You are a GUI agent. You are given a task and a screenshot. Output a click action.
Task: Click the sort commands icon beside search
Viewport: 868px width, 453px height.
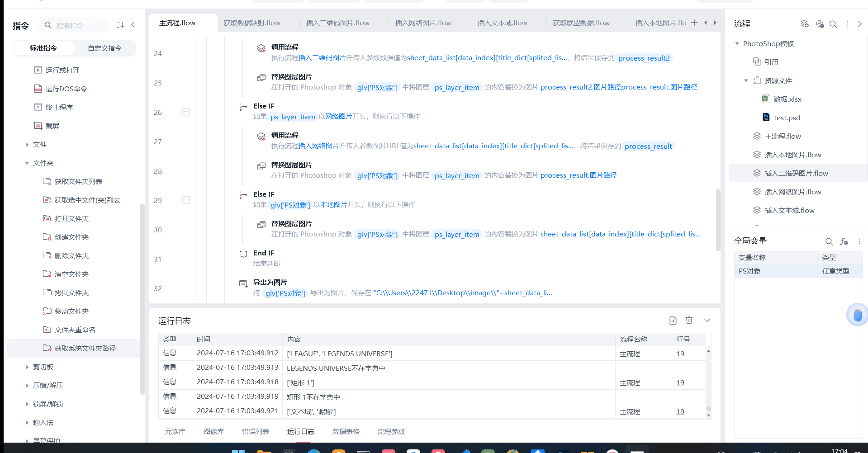[x=120, y=25]
